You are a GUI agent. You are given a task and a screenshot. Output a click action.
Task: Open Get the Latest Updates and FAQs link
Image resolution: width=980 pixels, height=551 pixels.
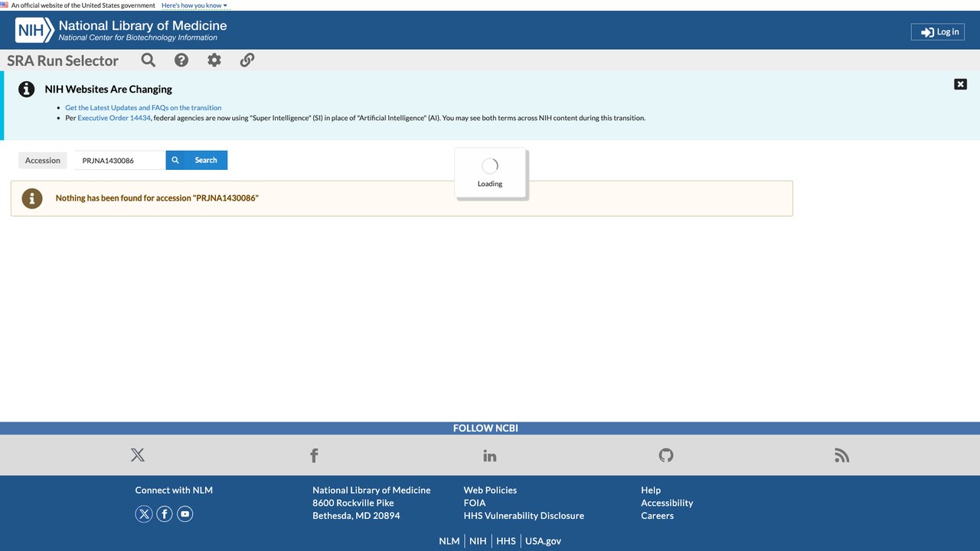143,108
